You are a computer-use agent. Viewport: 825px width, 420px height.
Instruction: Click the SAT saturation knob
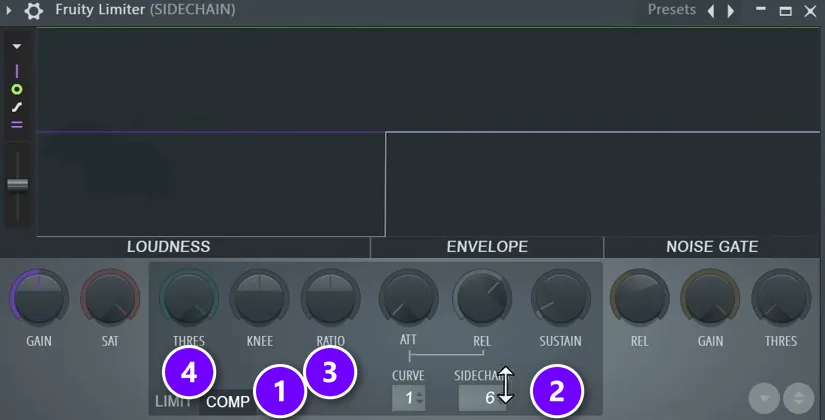tap(110, 298)
